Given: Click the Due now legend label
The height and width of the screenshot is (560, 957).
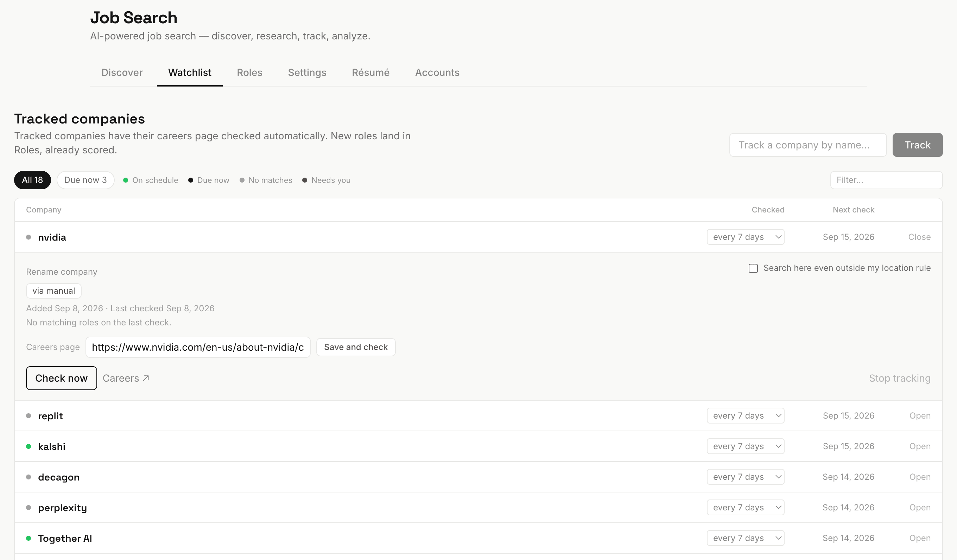Looking at the screenshot, I should (213, 180).
